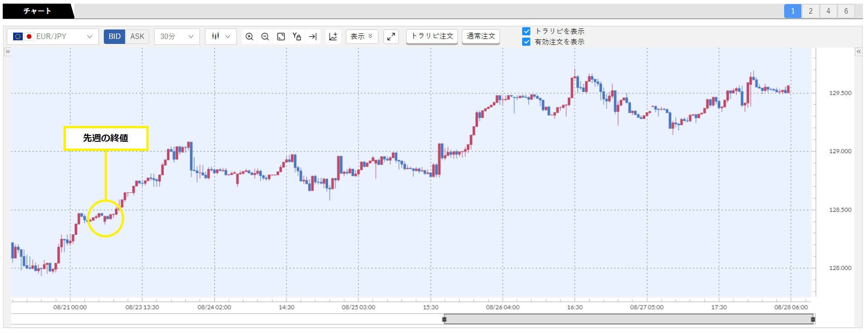The height and width of the screenshot is (333, 868).
Task: Open the add indicator chart icon
Action: [x=333, y=37]
